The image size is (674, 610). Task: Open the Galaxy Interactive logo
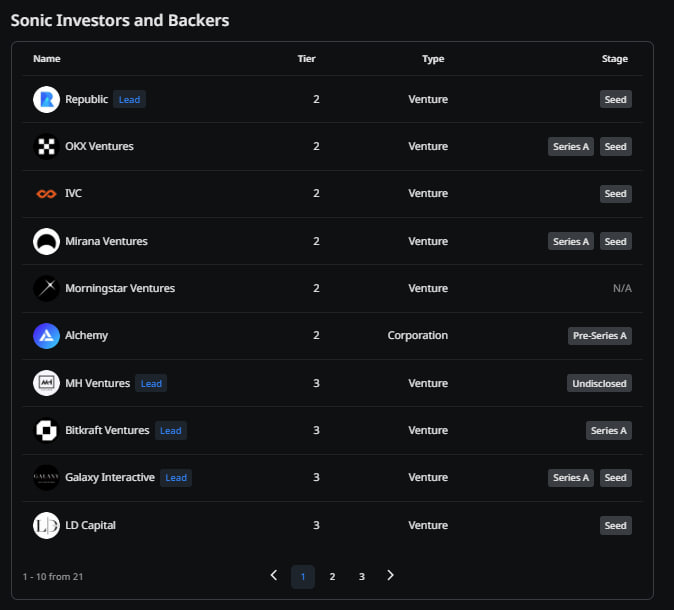(x=46, y=477)
